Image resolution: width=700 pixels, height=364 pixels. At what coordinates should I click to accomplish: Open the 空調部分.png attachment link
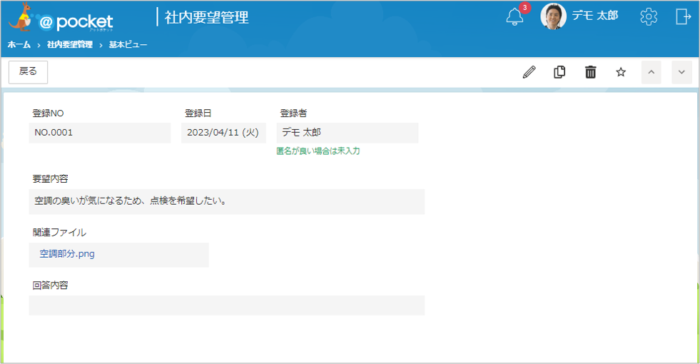67,254
